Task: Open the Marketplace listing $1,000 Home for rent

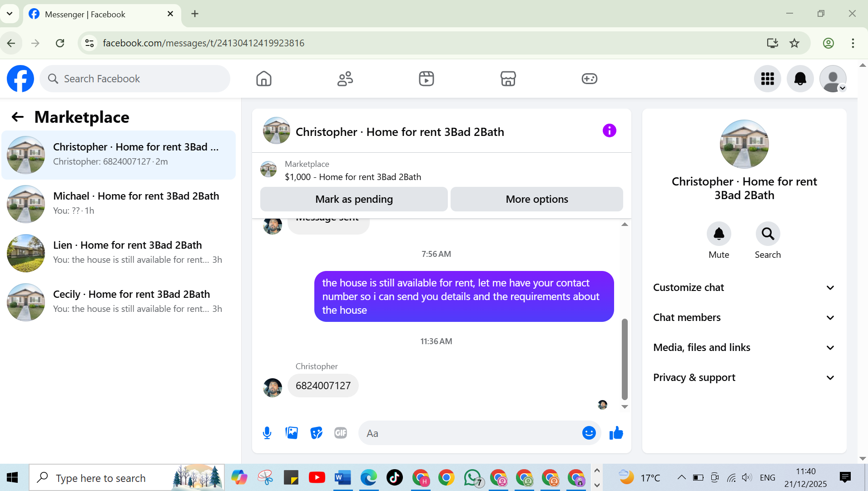Action: 353,177
